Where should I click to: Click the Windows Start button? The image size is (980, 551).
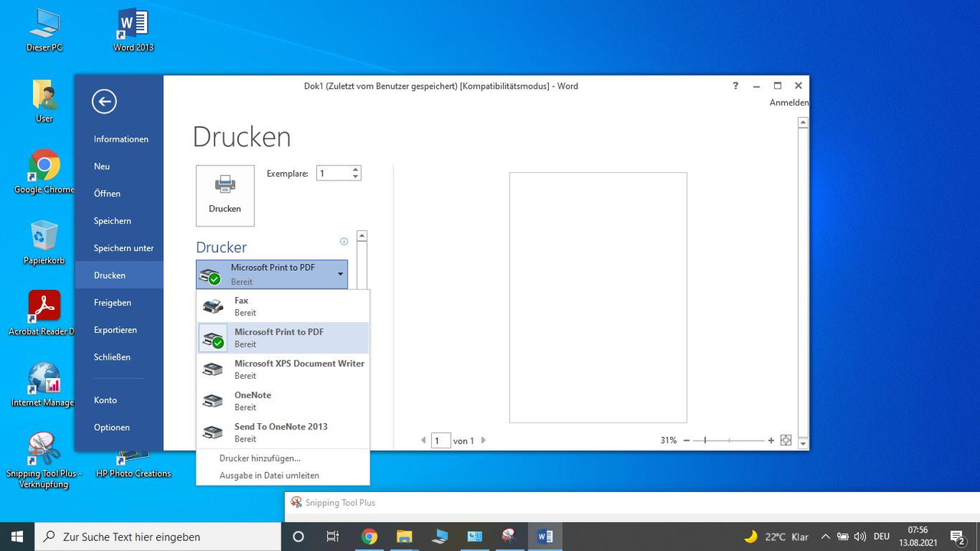pos(18,536)
